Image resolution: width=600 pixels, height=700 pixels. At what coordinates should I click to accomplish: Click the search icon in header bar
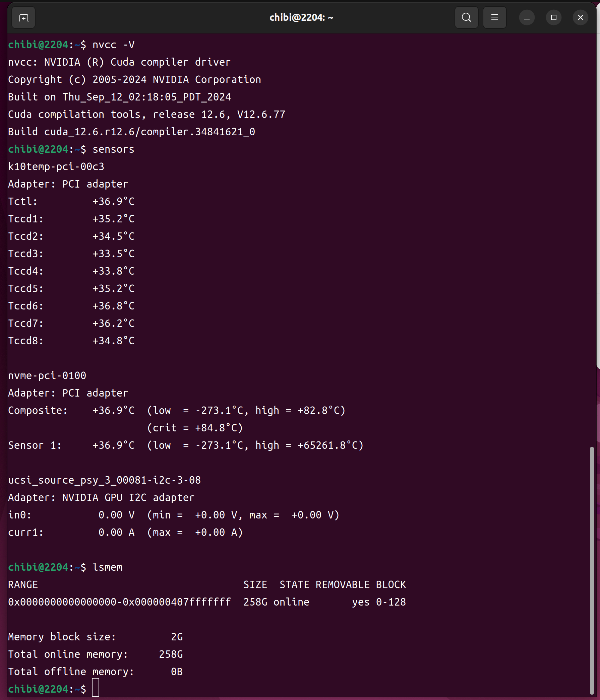click(466, 17)
